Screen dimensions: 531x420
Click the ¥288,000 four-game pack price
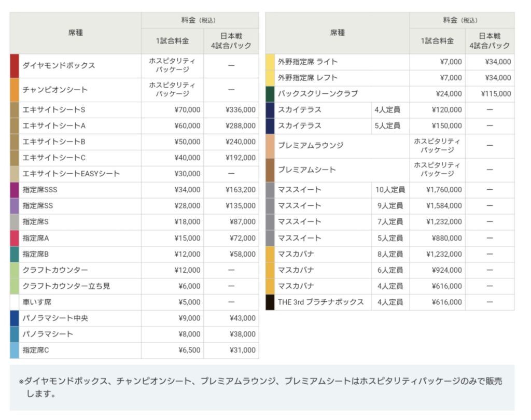[241, 126]
